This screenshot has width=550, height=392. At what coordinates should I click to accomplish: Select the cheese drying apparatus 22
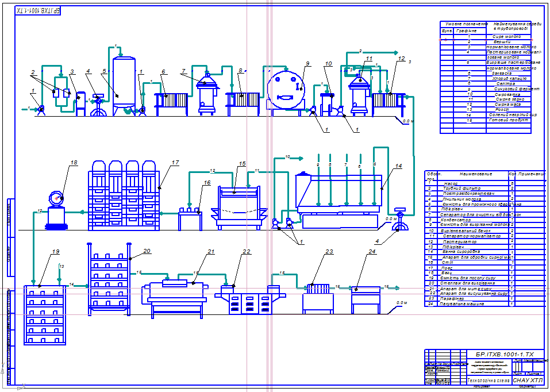250,300
